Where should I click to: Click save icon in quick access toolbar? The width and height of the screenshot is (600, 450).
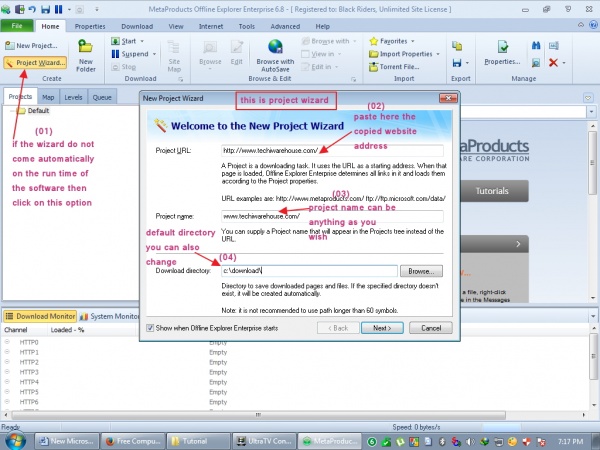pos(46,9)
